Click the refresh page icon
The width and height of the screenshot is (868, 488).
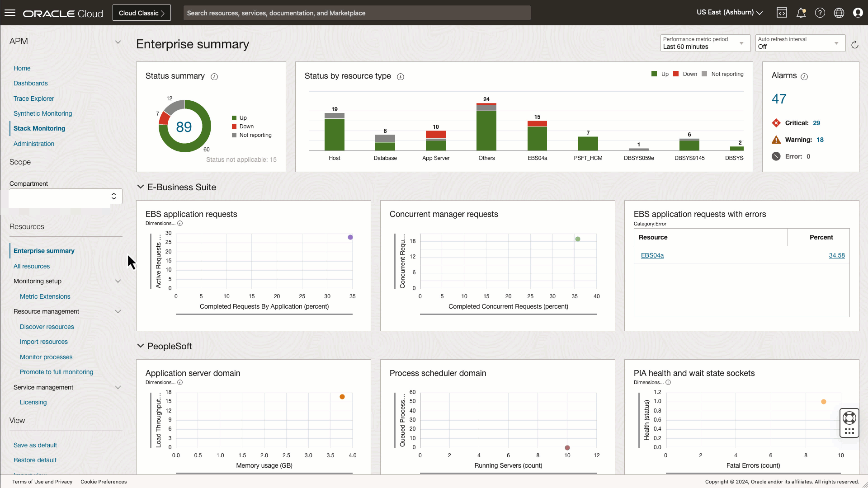tap(854, 45)
